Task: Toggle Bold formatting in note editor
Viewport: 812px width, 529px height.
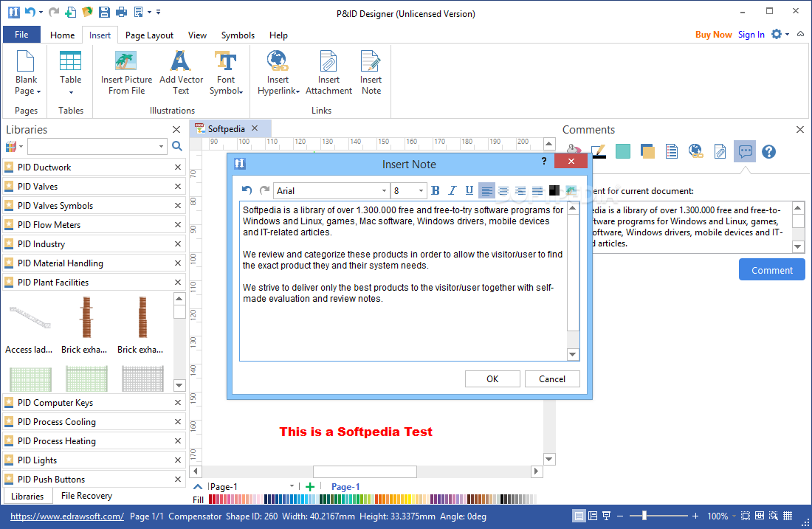Action: point(435,190)
